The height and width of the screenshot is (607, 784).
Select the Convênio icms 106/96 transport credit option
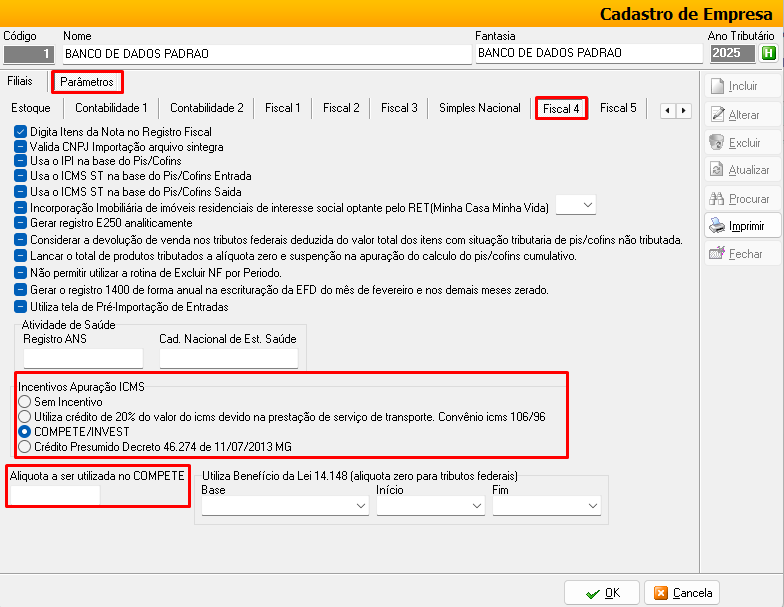point(24,416)
